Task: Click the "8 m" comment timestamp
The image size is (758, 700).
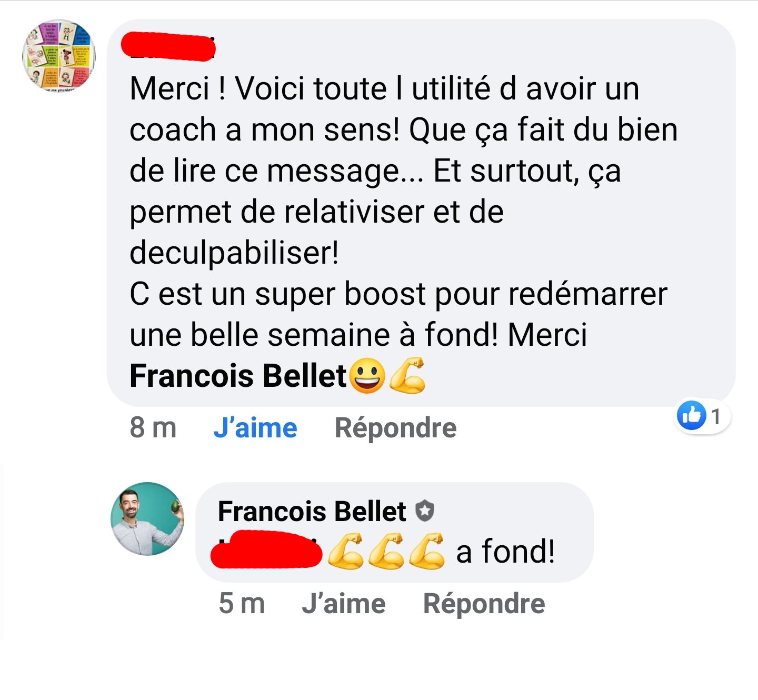Action: [153, 428]
